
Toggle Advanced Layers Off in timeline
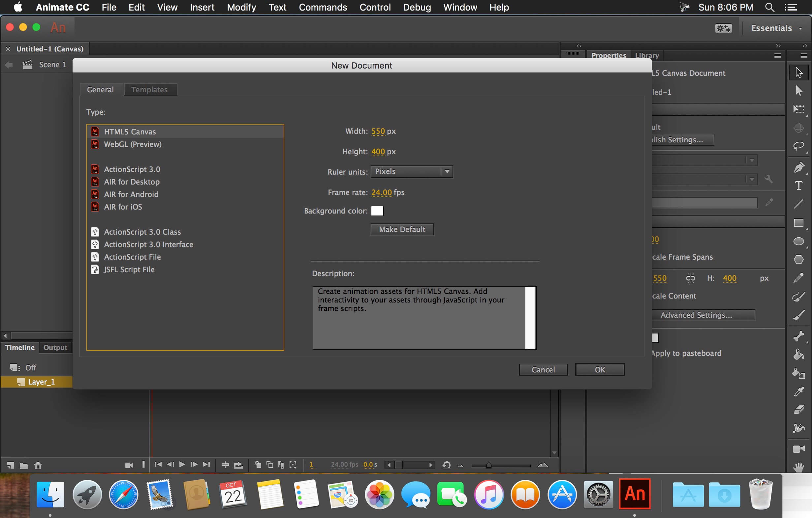click(x=23, y=367)
